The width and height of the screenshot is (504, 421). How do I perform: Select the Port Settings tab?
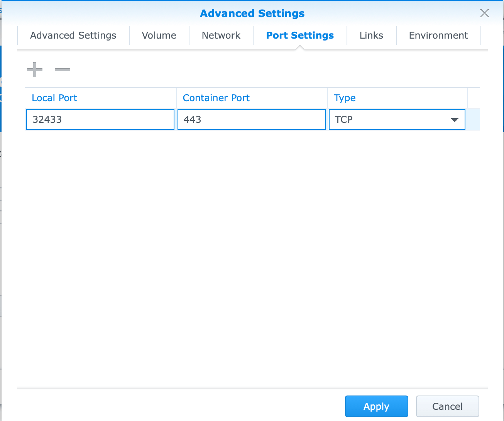(299, 35)
